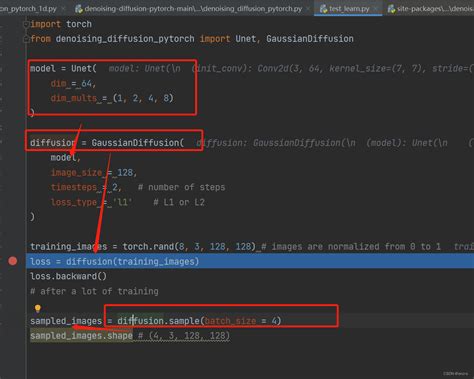Close the denoising_diffusion_pytorch.py tab
Screen dimensions: 474x379
[309, 9]
